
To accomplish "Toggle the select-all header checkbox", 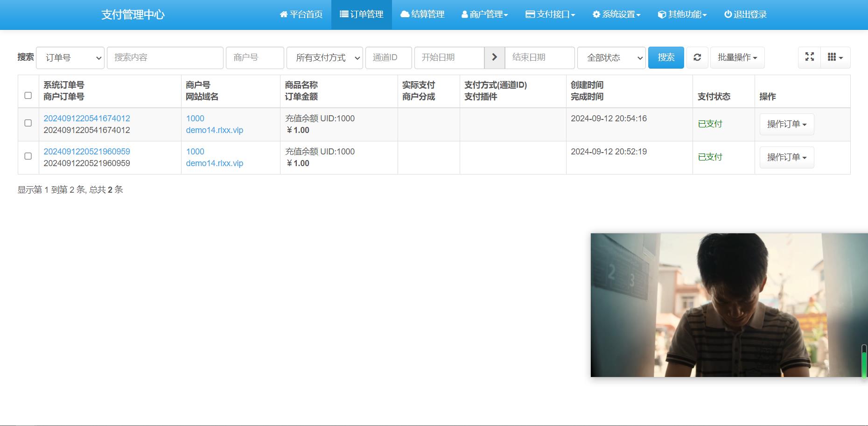I will 28,95.
